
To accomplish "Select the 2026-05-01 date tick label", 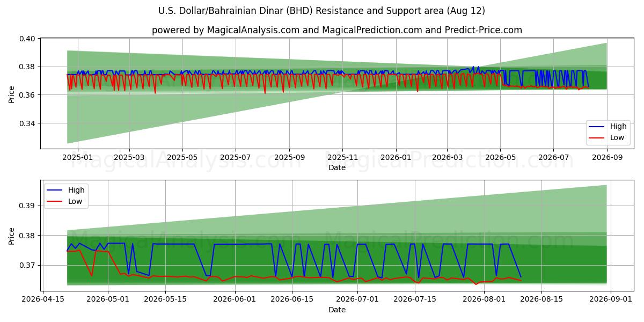I will (108, 299).
